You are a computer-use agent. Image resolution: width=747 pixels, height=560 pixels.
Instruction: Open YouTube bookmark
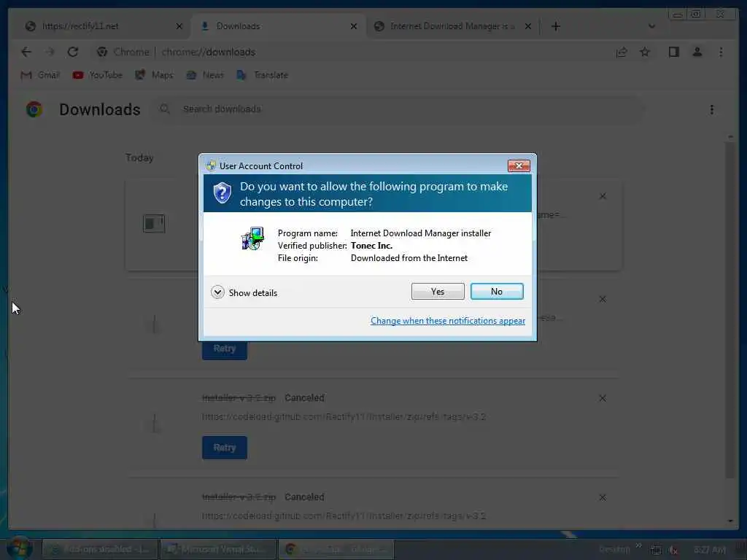(98, 75)
